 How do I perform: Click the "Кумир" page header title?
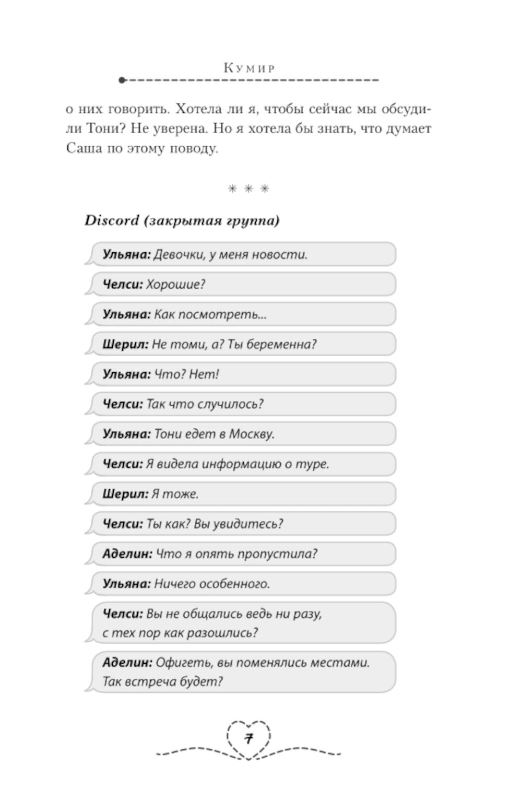tap(250, 68)
